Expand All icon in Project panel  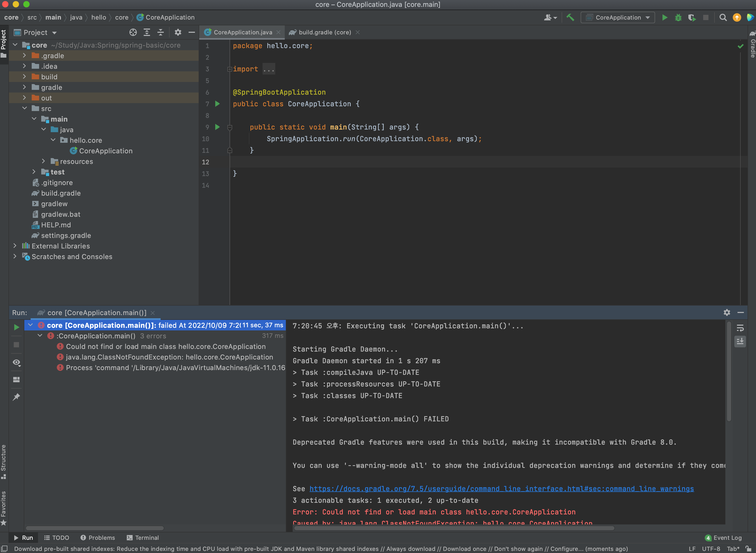click(x=147, y=32)
